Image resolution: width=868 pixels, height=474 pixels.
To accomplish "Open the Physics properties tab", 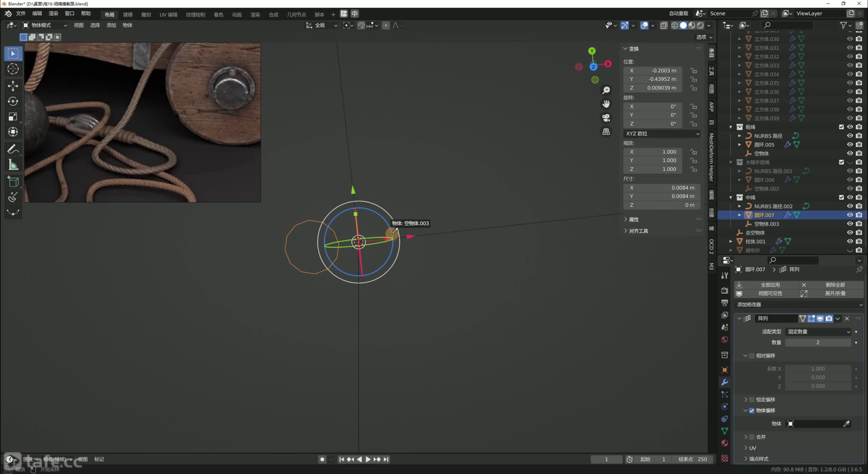I will (x=725, y=407).
